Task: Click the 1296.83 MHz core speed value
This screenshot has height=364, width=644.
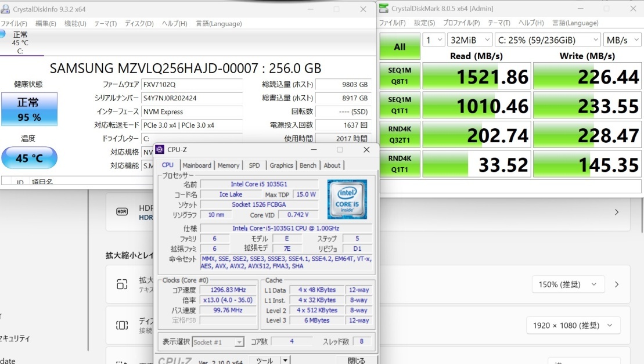Action: 228,290
